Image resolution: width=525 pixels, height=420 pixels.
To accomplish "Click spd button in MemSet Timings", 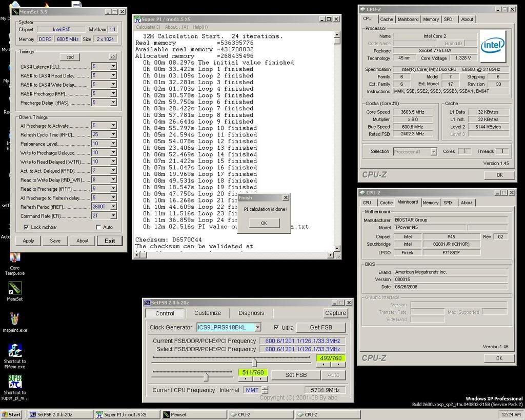I will coord(70,56).
